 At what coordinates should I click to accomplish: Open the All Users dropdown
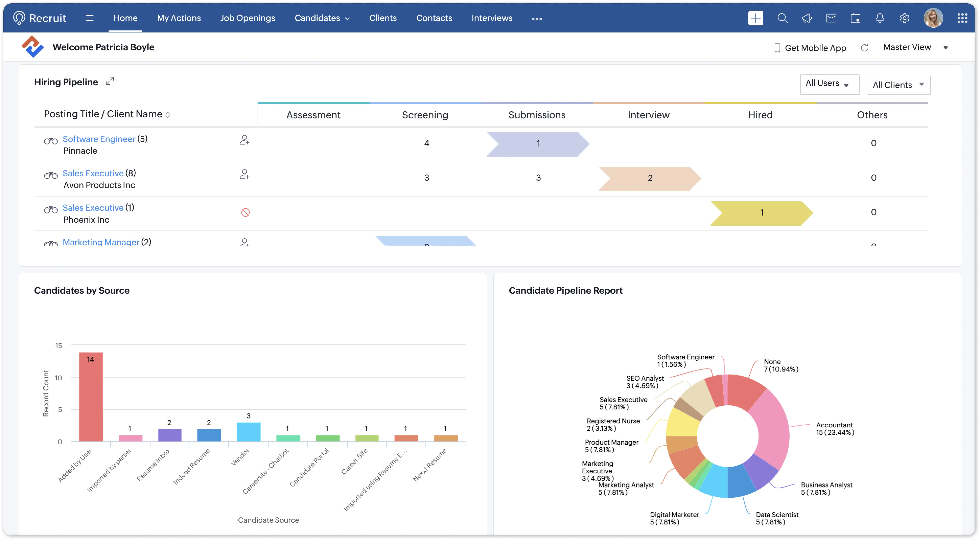pyautogui.click(x=829, y=84)
